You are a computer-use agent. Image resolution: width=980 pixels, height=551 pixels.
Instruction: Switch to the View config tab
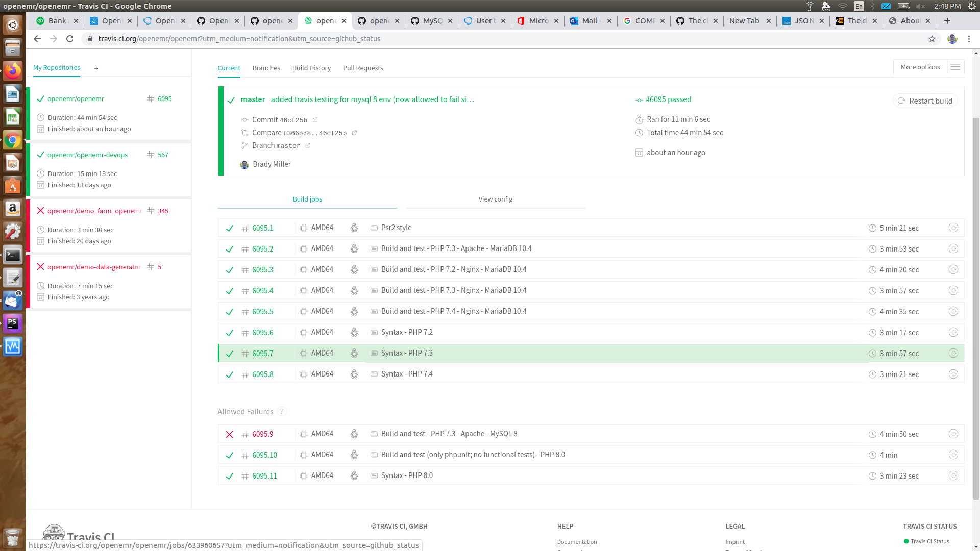(496, 199)
